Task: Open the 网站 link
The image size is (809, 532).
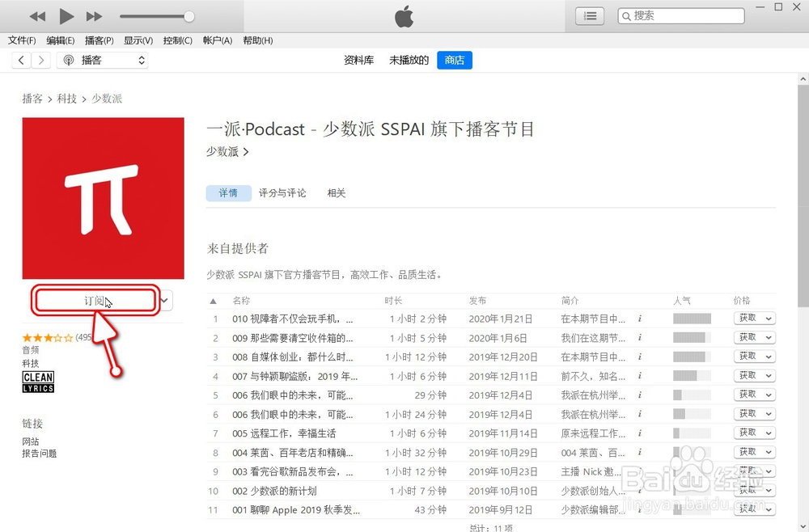Action: pyautogui.click(x=31, y=441)
